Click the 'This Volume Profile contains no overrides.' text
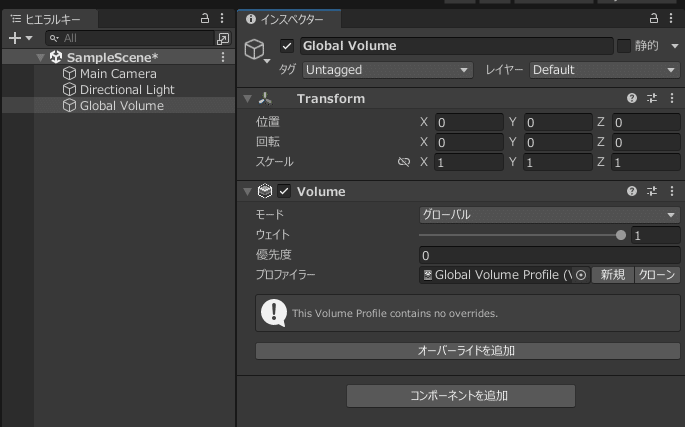 (x=395, y=313)
